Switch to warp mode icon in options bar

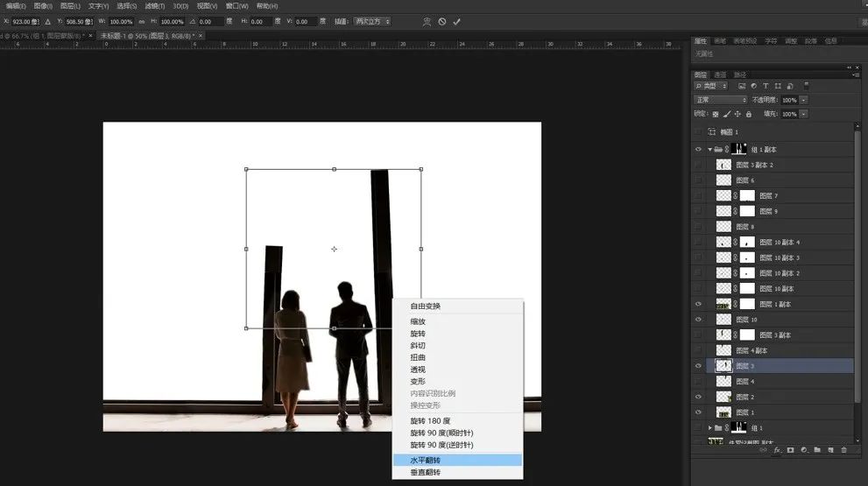point(427,22)
